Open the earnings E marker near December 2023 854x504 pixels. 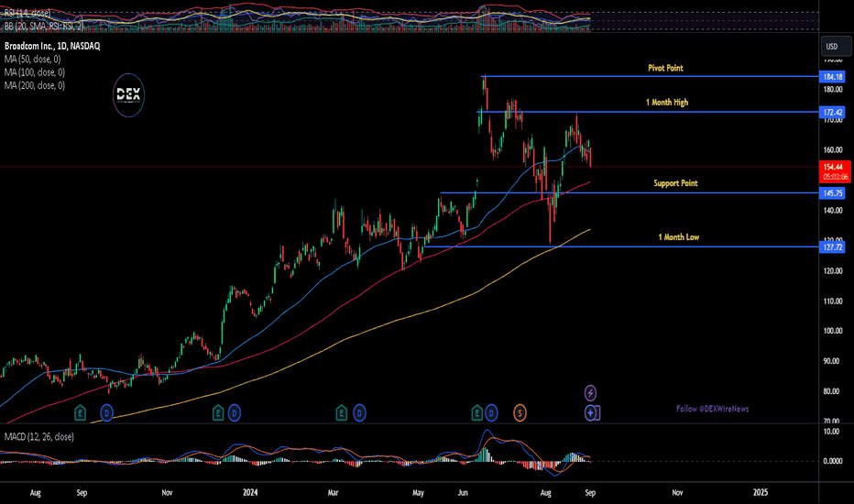pos(218,413)
